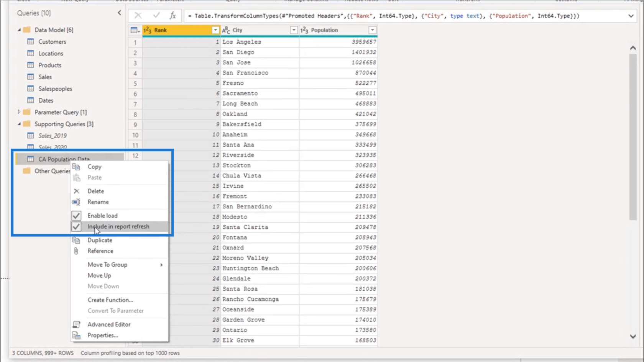
Task: Open the table options icon in grid corner
Action: tap(135, 30)
